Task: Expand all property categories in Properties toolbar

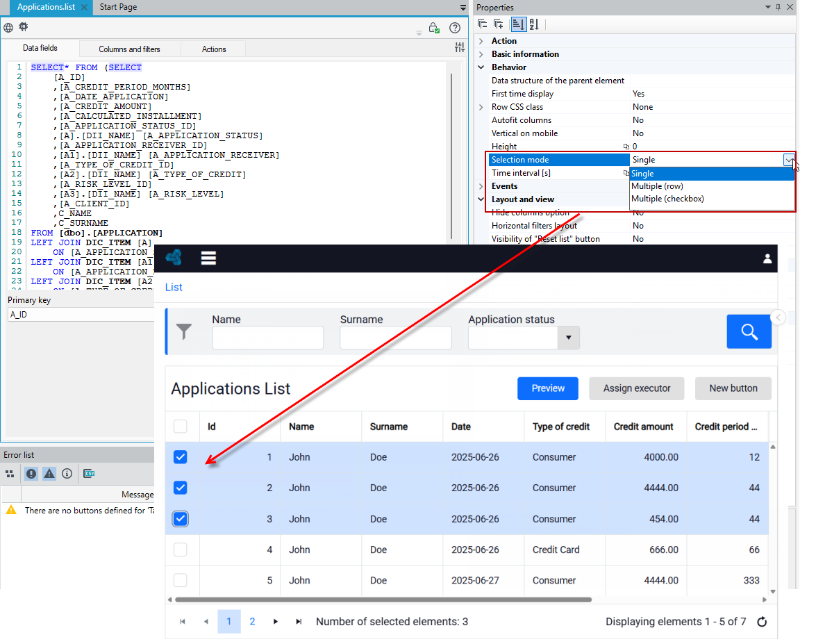Action: coord(499,24)
